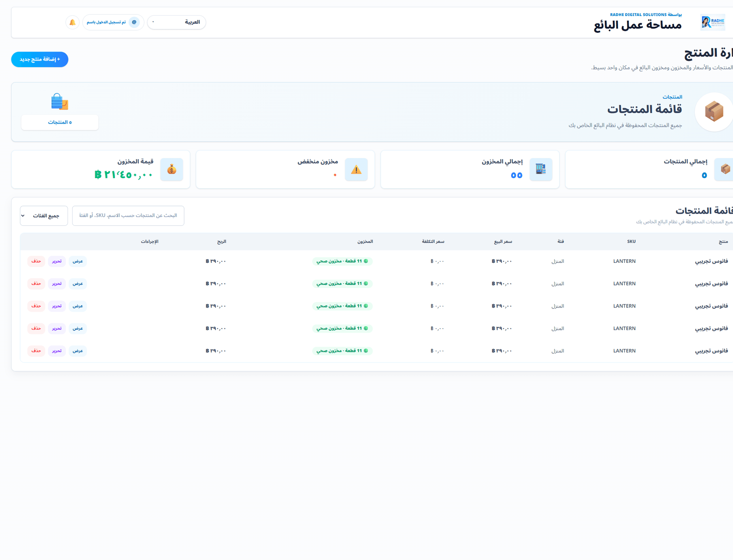Click the الربح column header
The width and height of the screenshot is (733, 560).
coord(222,242)
